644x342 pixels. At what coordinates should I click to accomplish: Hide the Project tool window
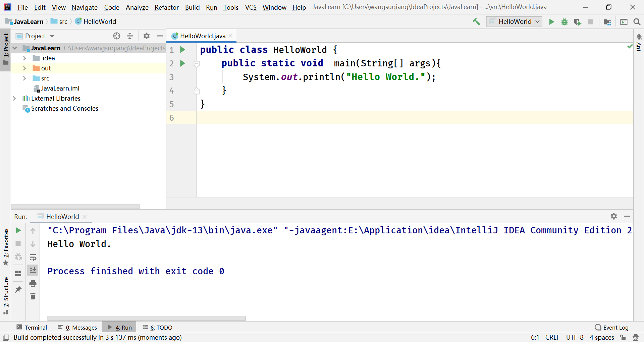tap(160, 36)
